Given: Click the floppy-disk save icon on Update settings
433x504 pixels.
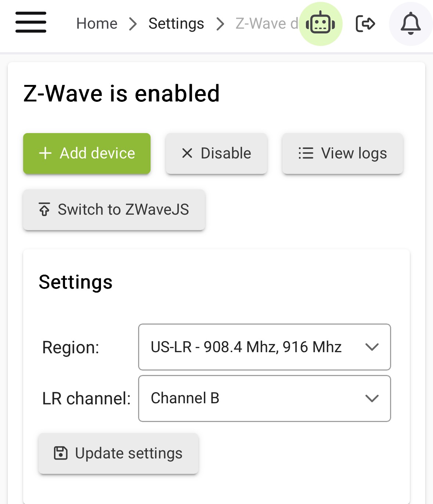Looking at the screenshot, I should coord(61,453).
